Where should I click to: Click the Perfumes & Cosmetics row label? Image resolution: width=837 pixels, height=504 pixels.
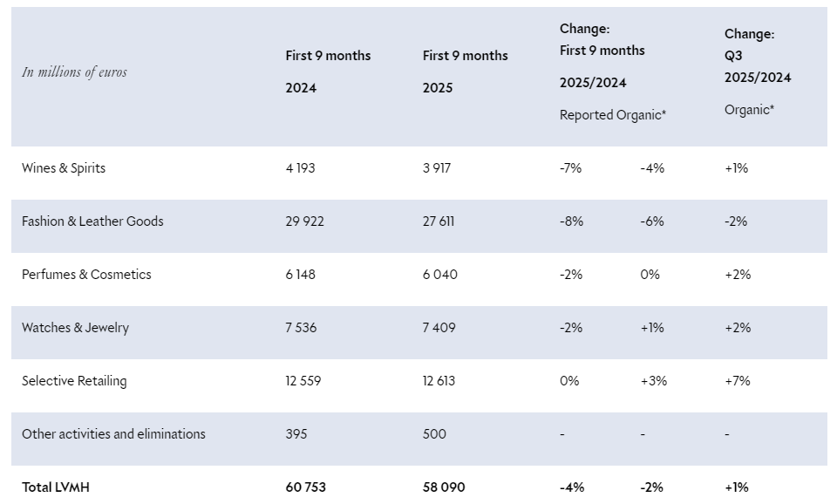pyautogui.click(x=86, y=275)
